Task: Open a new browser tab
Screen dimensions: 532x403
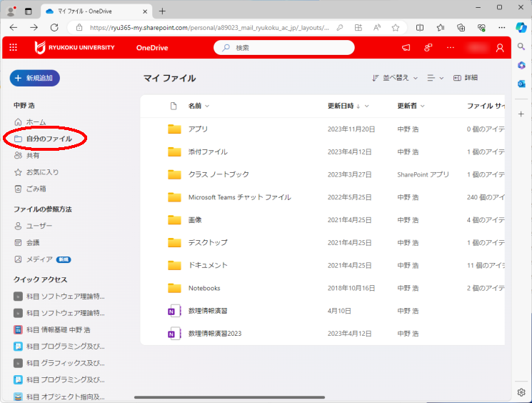Action: point(162,11)
